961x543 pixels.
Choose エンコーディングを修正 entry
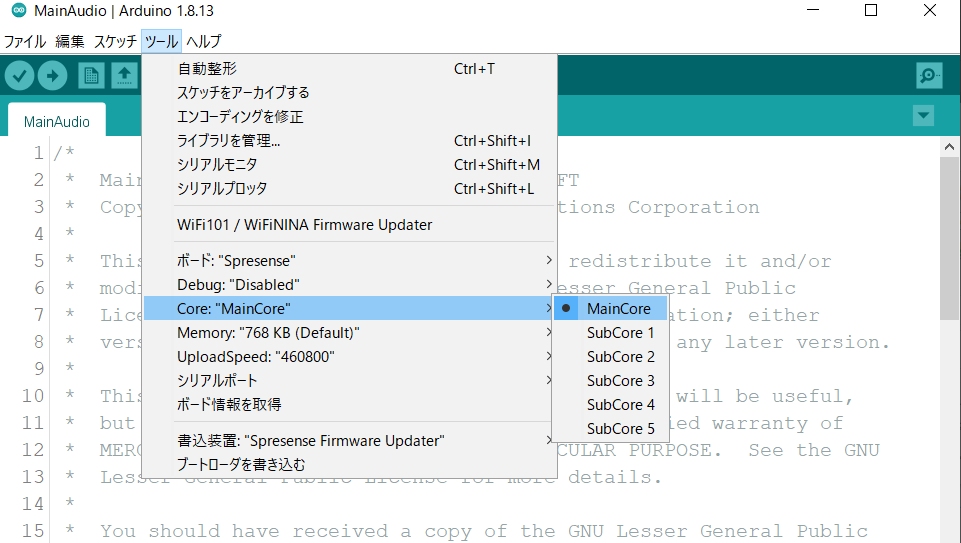[x=350, y=116]
